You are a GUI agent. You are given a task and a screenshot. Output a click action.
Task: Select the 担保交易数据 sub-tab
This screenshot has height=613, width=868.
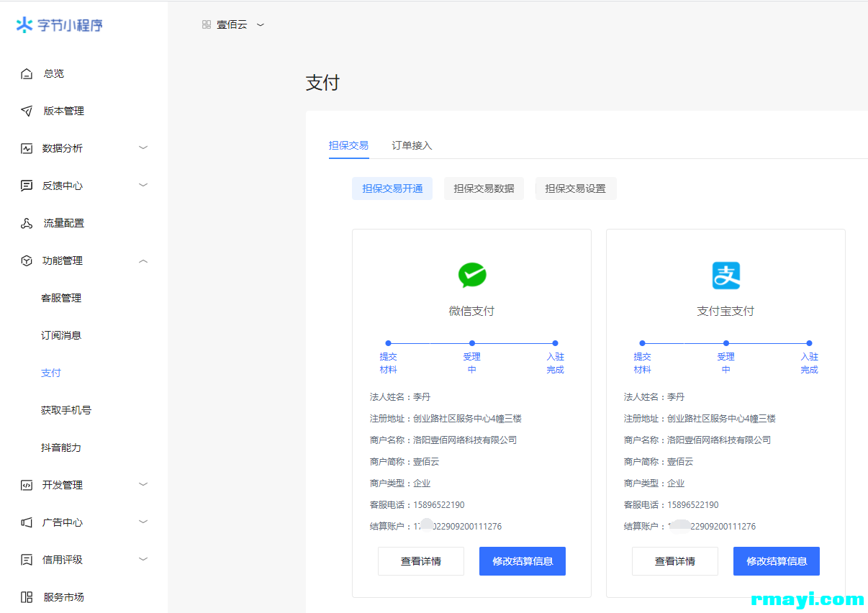(484, 189)
